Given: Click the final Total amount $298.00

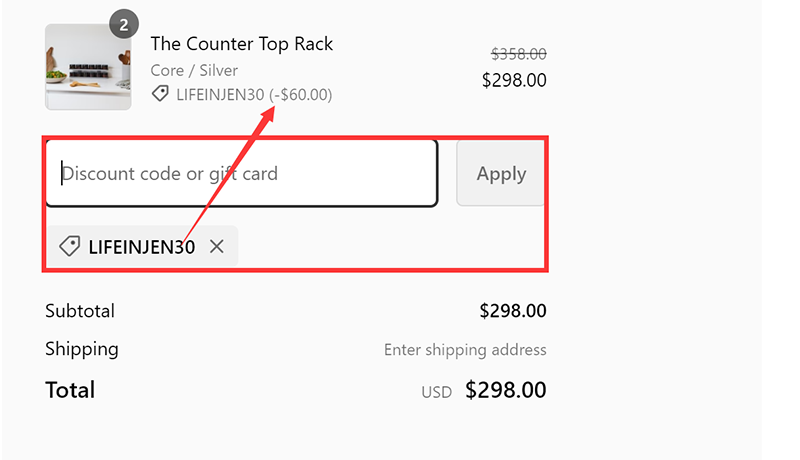Looking at the screenshot, I should [506, 390].
